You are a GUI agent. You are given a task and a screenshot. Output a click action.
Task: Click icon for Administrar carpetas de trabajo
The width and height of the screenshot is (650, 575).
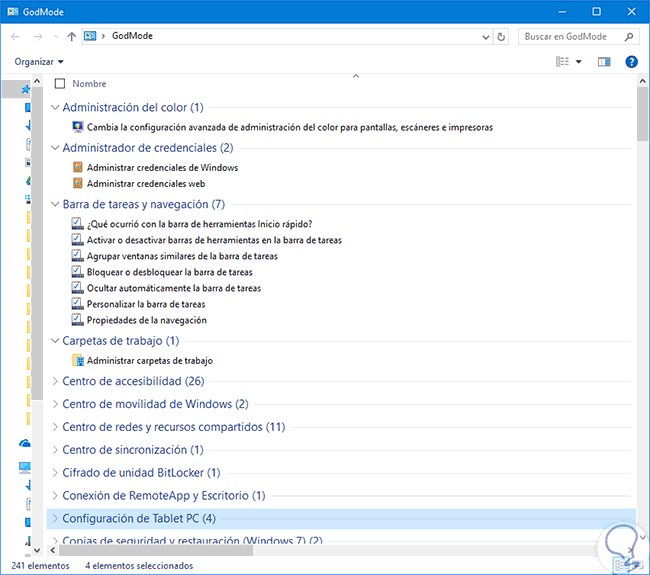point(78,360)
